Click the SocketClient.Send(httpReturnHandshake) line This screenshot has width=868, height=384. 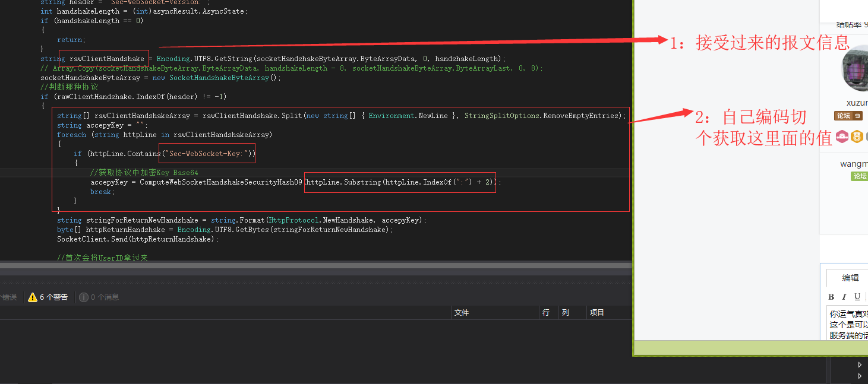point(138,239)
